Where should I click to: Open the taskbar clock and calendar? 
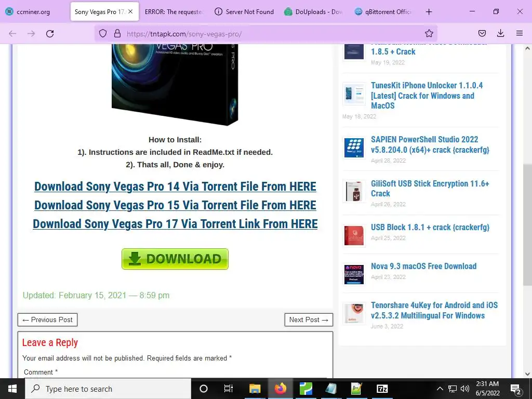tap(487, 389)
